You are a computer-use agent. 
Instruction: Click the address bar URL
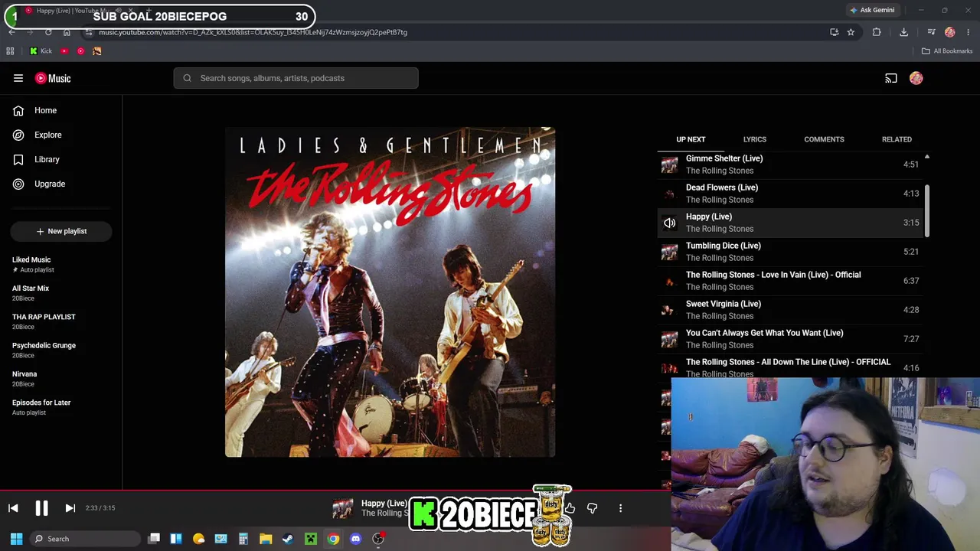coord(253,32)
